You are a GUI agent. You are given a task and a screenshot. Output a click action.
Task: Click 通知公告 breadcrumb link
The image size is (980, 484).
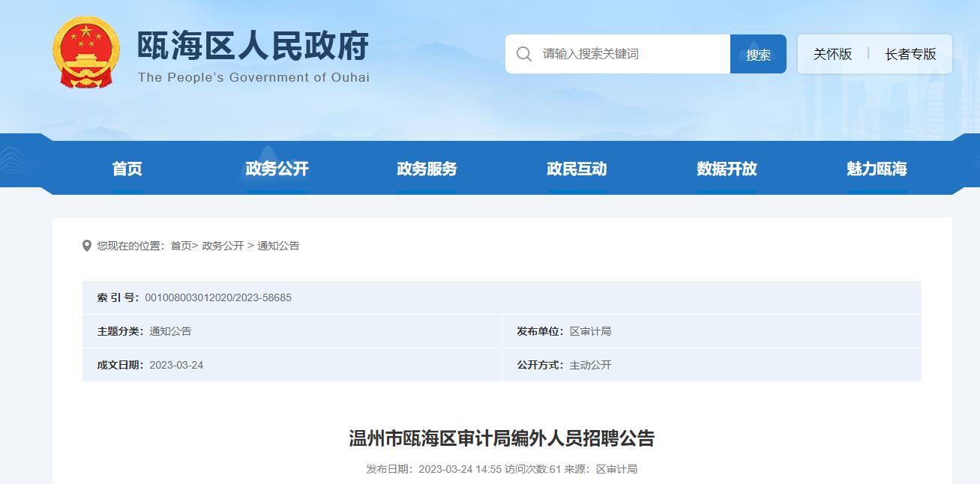click(278, 246)
